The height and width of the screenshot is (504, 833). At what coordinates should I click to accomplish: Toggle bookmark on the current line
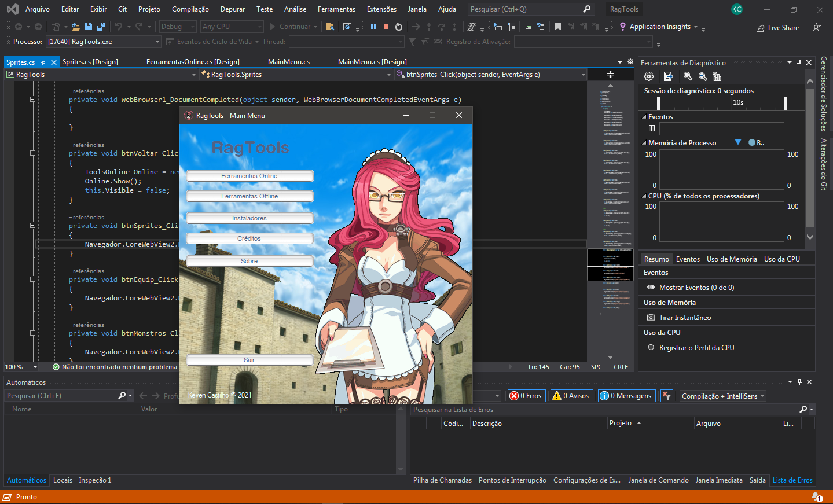point(557,27)
